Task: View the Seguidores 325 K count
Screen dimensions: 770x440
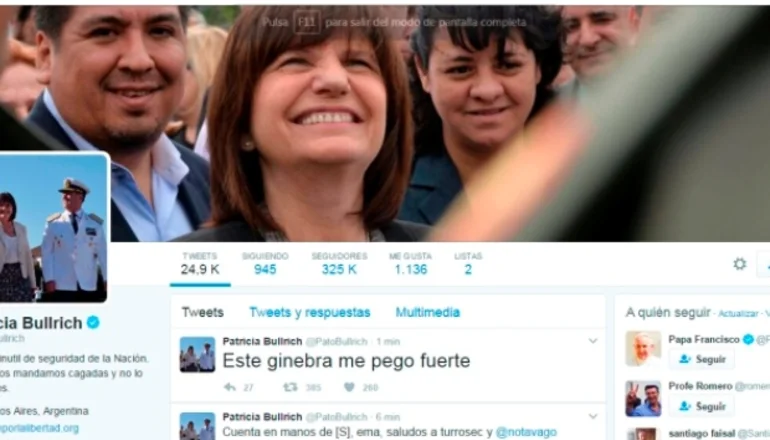Action: 339,264
